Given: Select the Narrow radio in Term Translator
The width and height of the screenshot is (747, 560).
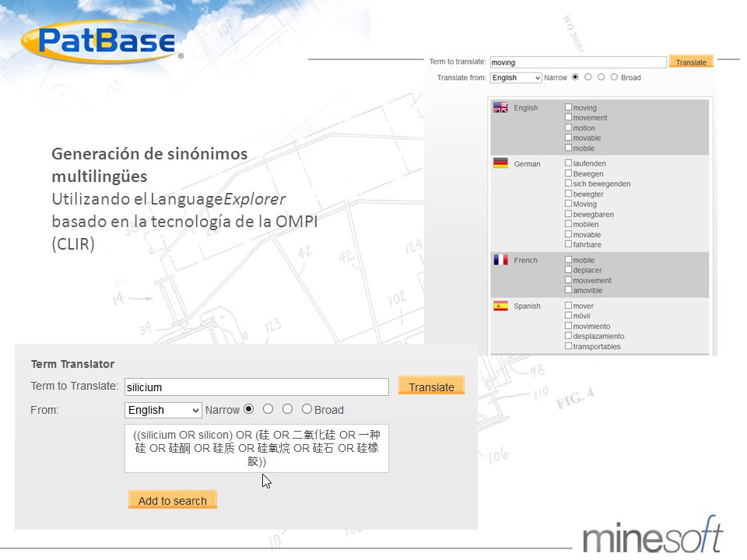Looking at the screenshot, I should pyautogui.click(x=249, y=409).
